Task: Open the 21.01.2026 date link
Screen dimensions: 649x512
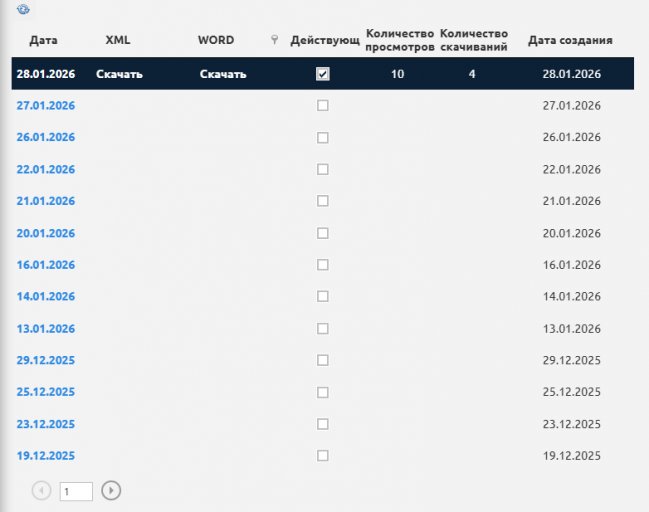Action: 46,201
